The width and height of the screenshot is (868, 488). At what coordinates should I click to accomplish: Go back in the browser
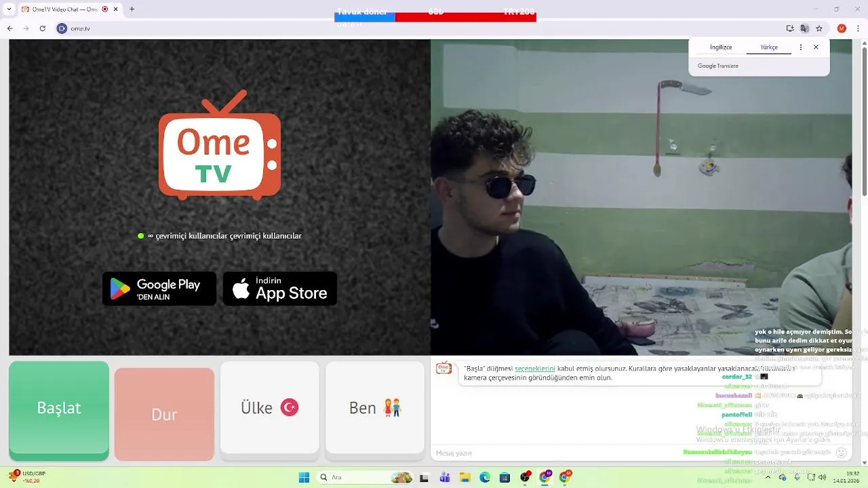pos(10,28)
